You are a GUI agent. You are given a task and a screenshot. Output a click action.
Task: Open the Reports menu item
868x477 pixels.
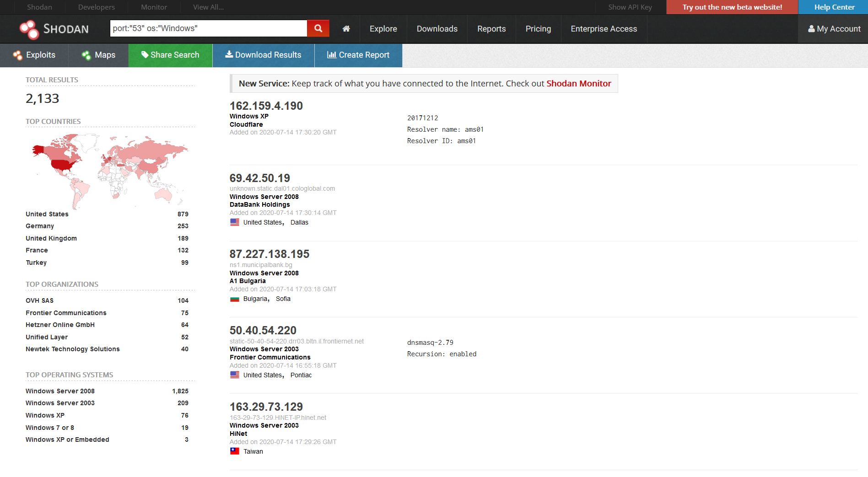pyautogui.click(x=491, y=29)
